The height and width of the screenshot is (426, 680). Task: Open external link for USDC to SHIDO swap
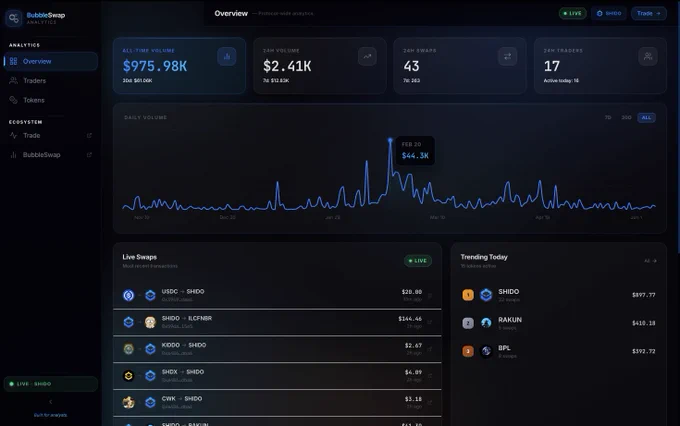[x=430, y=296]
